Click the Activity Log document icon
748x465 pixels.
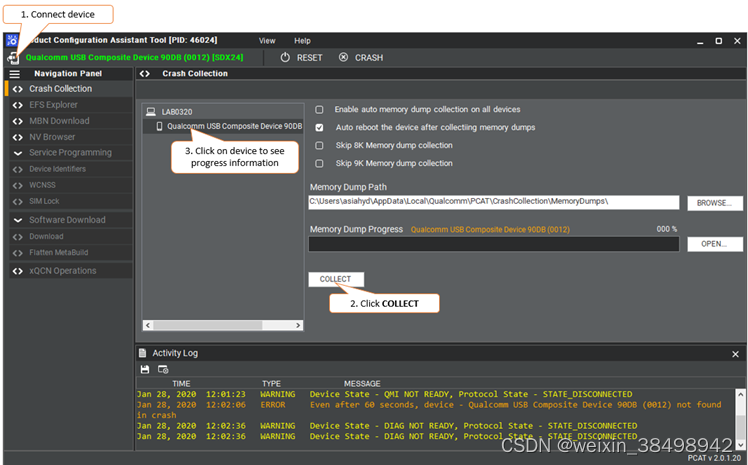142,353
